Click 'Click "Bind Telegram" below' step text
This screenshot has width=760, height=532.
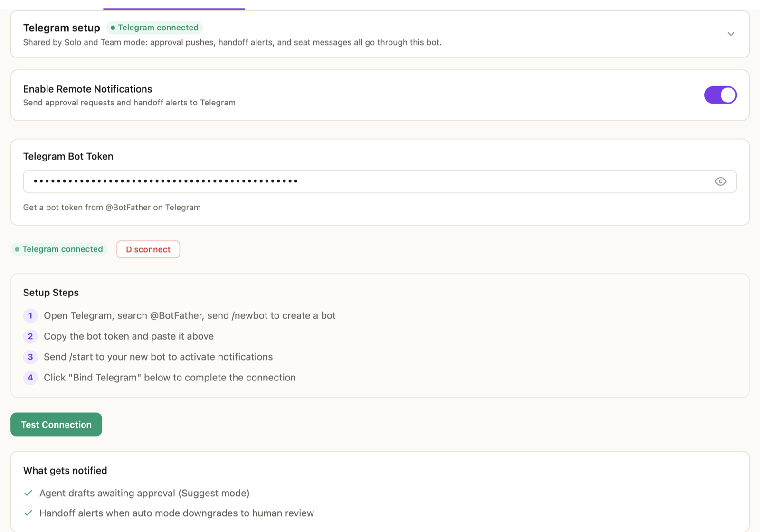pos(170,378)
